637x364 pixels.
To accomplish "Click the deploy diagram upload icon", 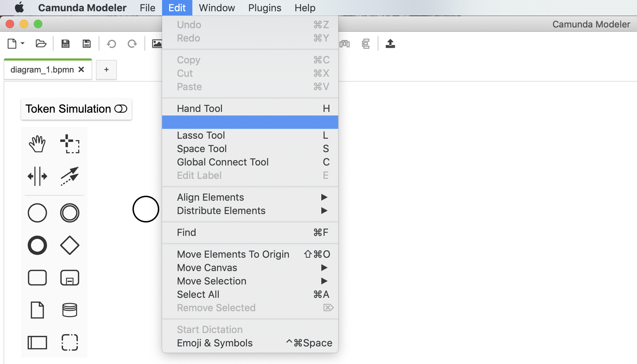I will [x=390, y=44].
